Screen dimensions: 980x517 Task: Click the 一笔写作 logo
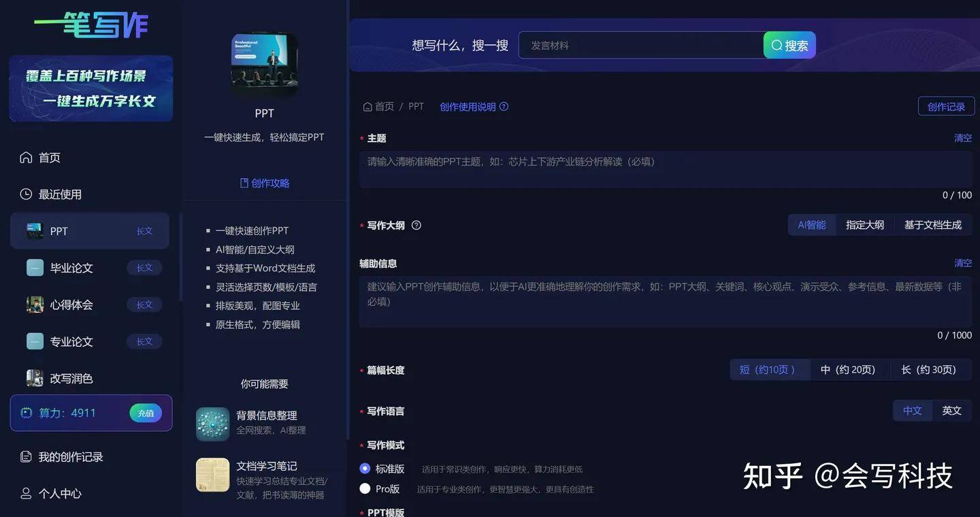[x=91, y=26]
